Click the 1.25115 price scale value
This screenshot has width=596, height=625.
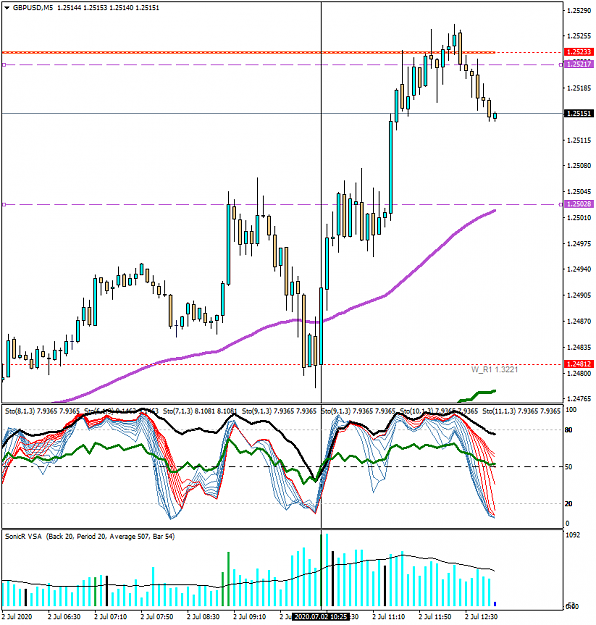coord(579,140)
